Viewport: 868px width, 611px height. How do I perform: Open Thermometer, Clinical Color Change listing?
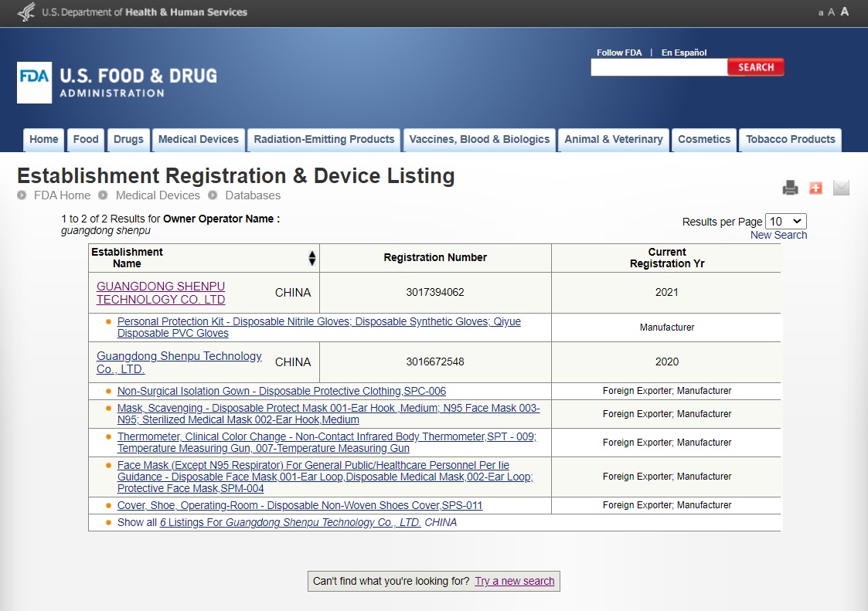coord(327,442)
